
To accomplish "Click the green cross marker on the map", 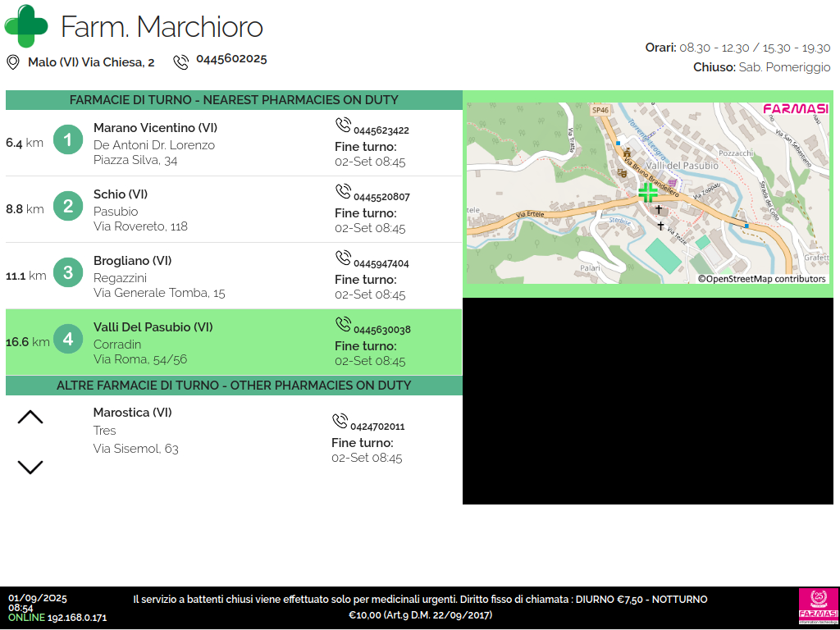I will pos(648,193).
